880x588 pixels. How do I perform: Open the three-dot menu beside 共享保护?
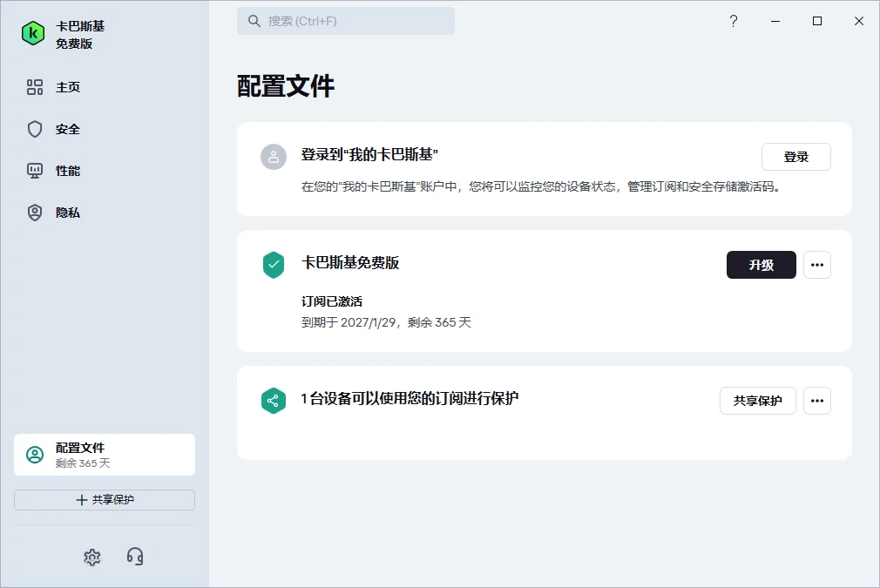tap(816, 401)
